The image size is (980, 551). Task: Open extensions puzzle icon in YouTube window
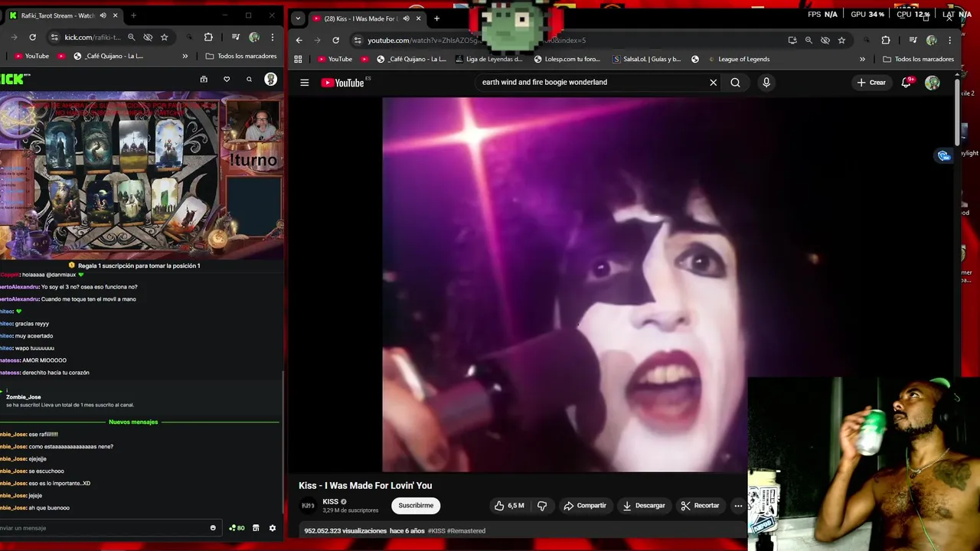[886, 41]
